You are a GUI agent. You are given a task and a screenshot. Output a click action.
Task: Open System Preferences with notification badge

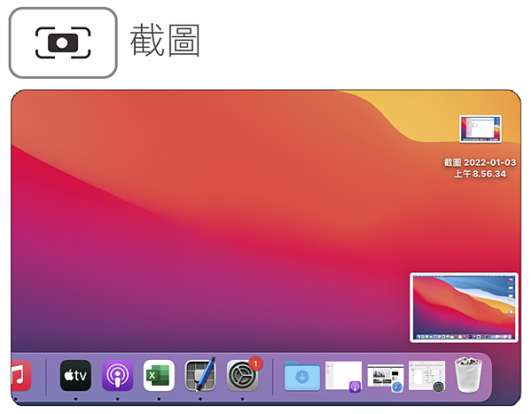click(x=243, y=375)
